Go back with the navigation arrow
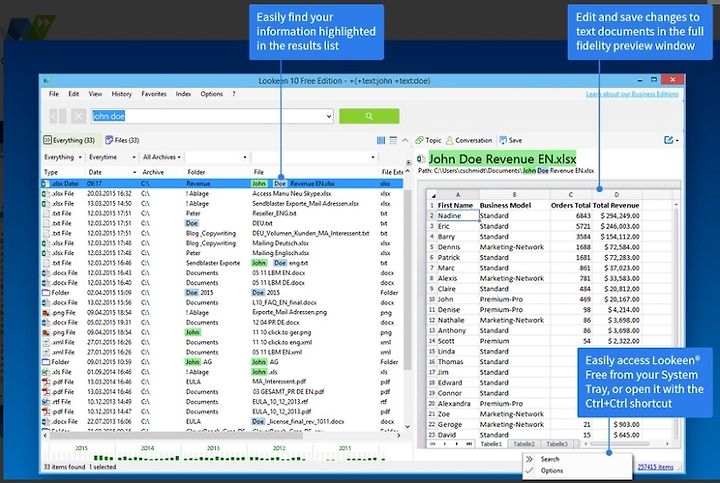Viewport: 720px width, 483px height. (53, 116)
